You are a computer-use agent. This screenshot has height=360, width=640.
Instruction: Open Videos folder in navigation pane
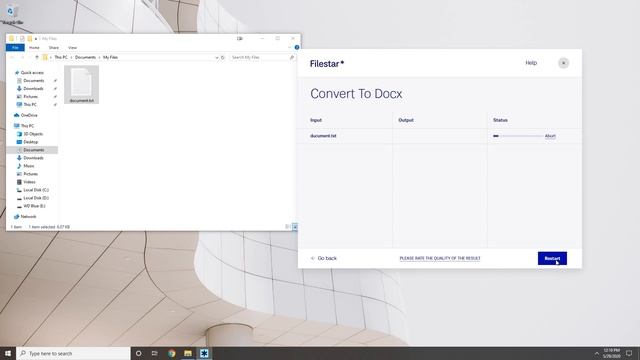point(29,182)
